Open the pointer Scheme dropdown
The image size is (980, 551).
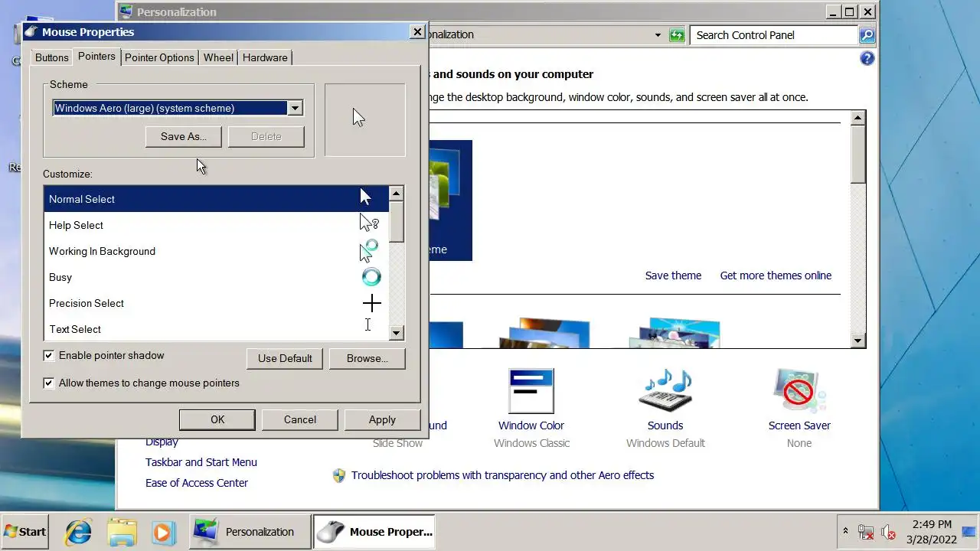[295, 108]
